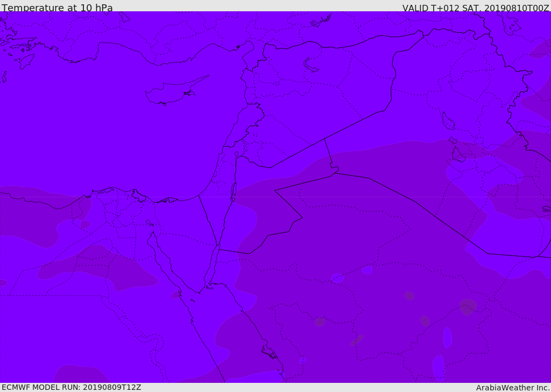Click the 'Temperature at 10 hPa' title text
551x392 pixels.
[57, 8]
